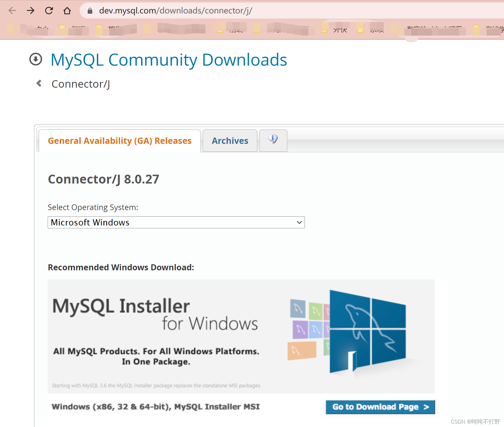Open the information bubble tab
The image size is (504, 427).
tap(273, 140)
